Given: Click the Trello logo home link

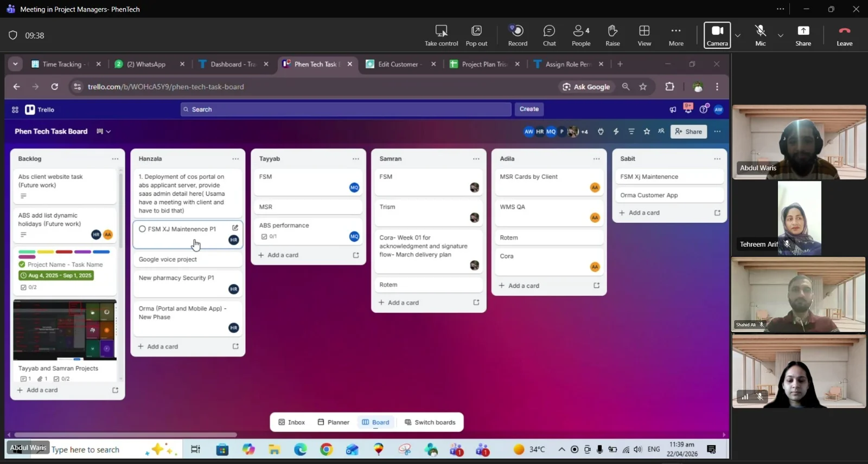Looking at the screenshot, I should [40, 109].
